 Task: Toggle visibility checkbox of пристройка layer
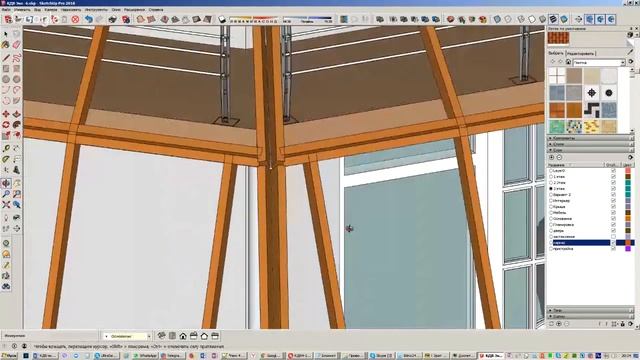click(613, 248)
